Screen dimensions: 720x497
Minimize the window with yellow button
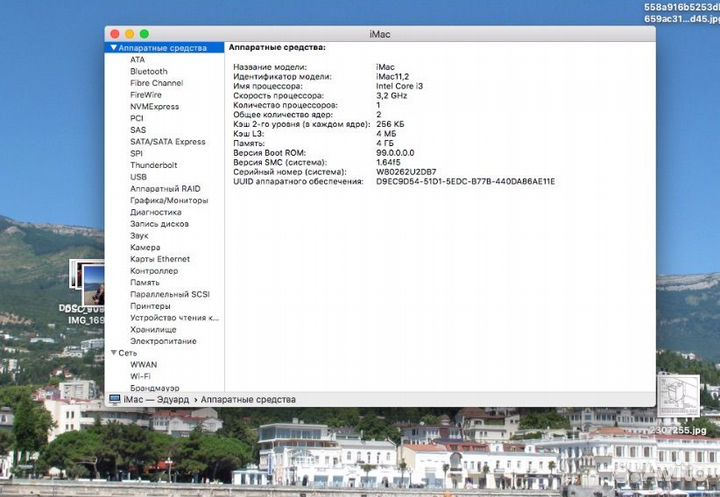click(129, 34)
